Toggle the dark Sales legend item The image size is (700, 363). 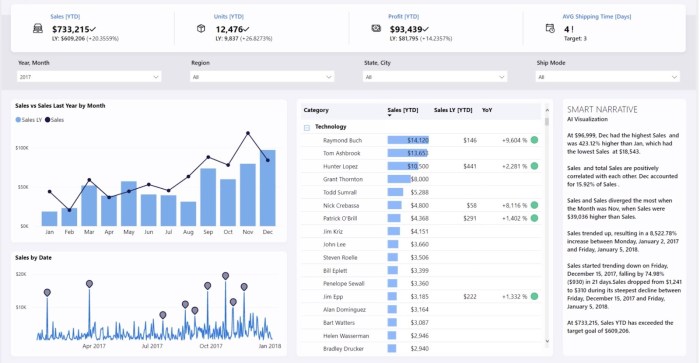point(54,120)
